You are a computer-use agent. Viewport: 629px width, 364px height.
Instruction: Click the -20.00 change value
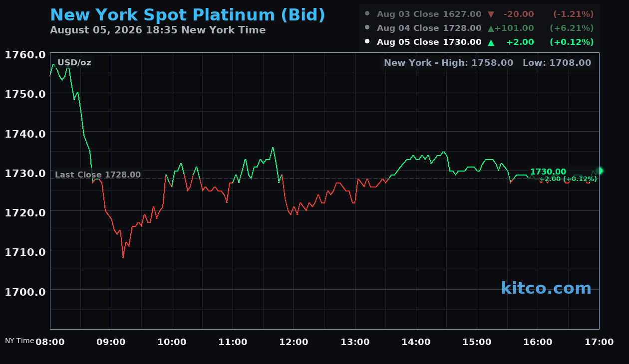point(519,14)
